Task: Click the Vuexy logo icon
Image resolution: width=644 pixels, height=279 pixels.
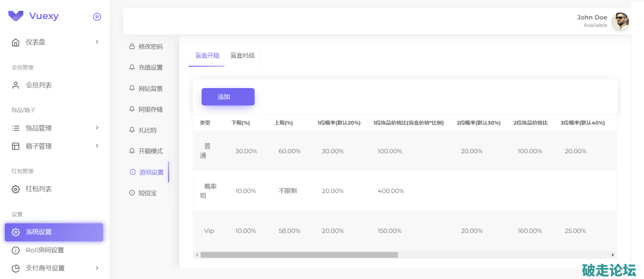Action: tap(16, 16)
